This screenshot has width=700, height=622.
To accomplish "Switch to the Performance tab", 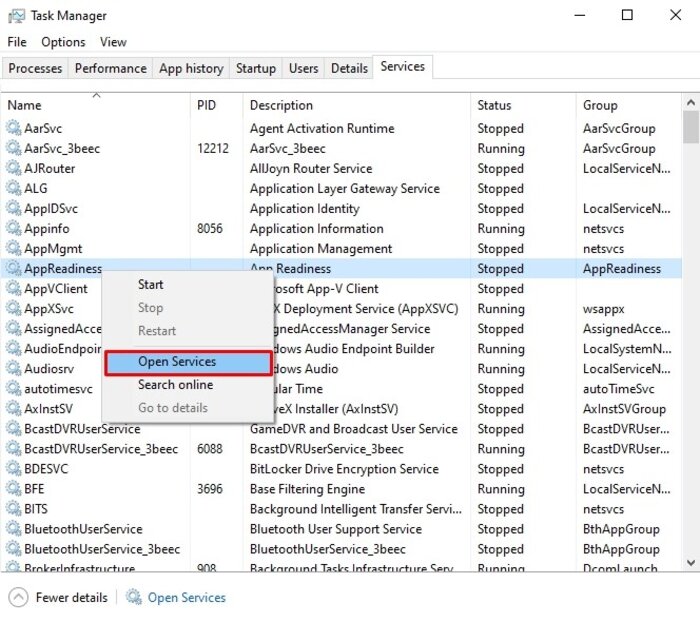I will pos(111,68).
